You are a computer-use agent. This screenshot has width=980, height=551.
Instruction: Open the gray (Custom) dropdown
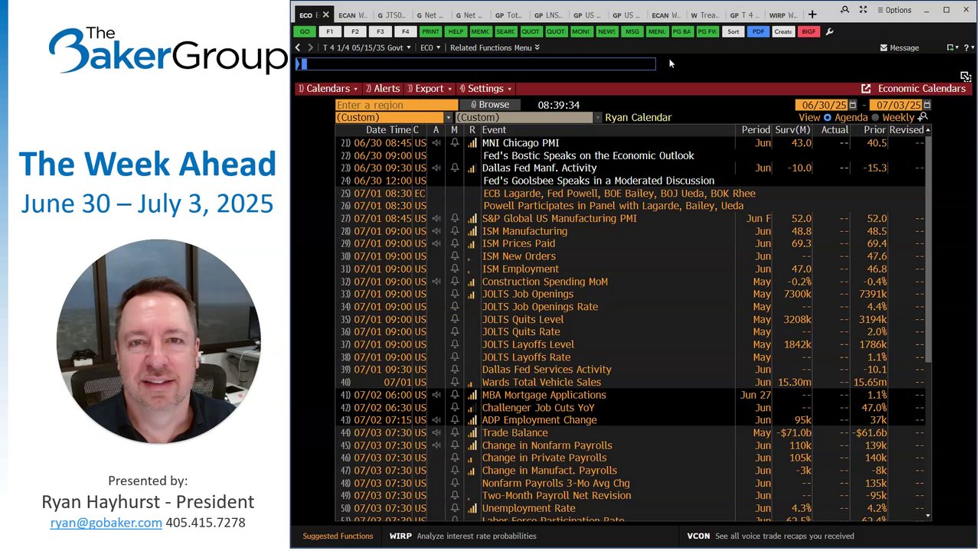[x=528, y=118]
